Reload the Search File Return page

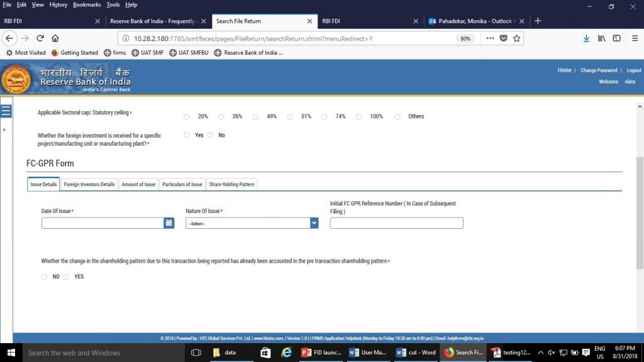40,38
